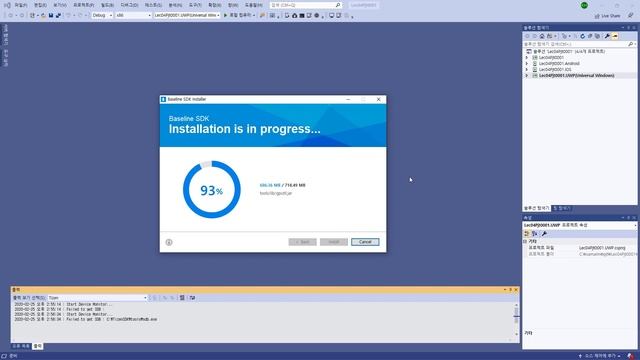640x360 pixels.
Task: Click the Show All Files icon in Solution Explorer
Action: pos(597,36)
